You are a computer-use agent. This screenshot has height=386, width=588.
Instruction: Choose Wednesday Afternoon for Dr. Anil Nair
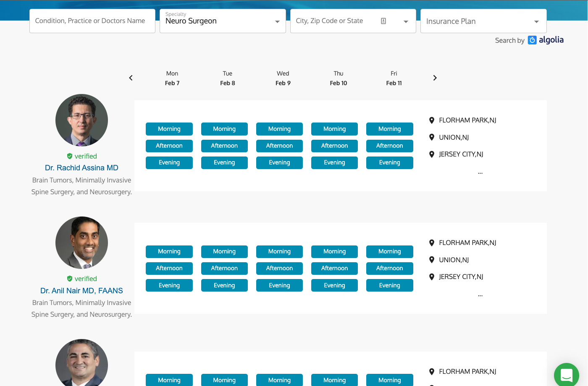279,268
